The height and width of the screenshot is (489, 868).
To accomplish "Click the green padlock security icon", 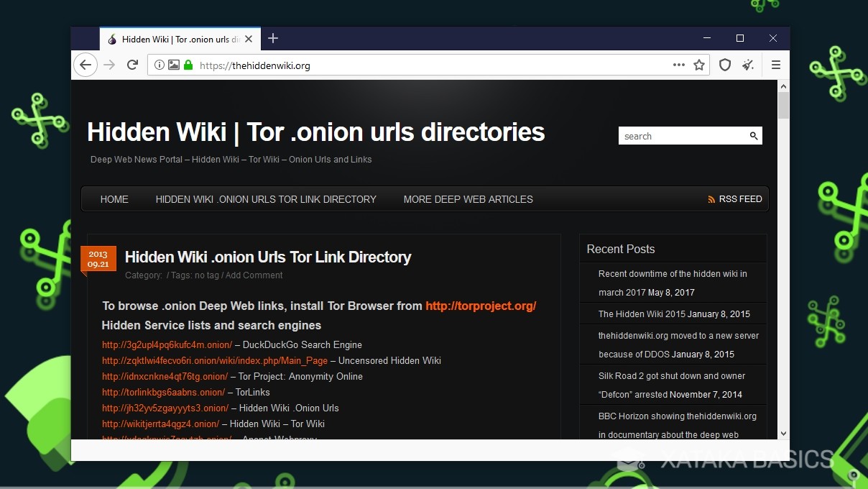I will [x=188, y=65].
